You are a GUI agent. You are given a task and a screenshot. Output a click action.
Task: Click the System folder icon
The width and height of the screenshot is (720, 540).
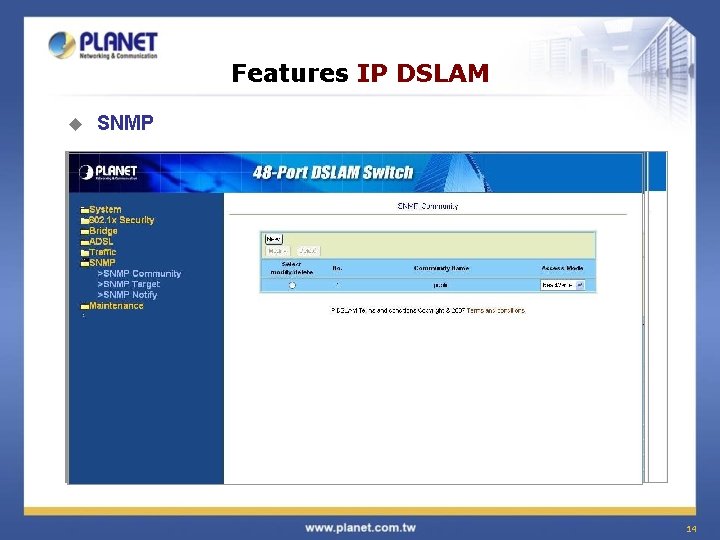[x=84, y=210]
